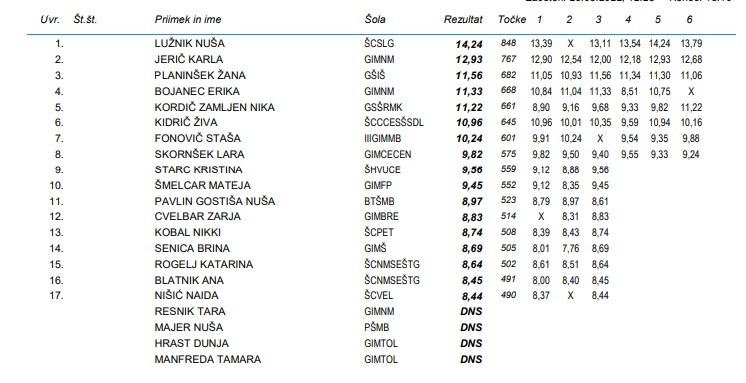The width and height of the screenshot is (746, 383).
Task: Click the name PAVLIN GOSTIŠA NUŠA
Action: point(215,201)
